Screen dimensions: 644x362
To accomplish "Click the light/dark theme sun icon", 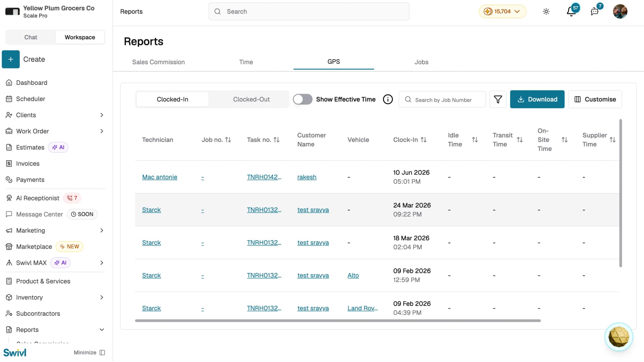I will tap(546, 11).
